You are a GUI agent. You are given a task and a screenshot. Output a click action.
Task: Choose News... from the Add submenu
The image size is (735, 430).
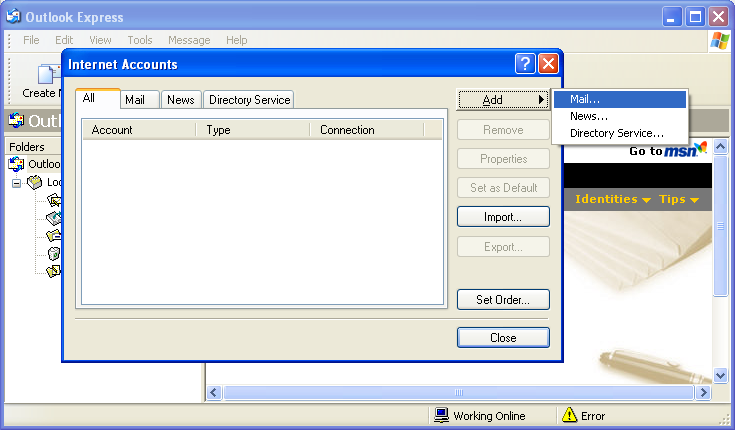click(x=620, y=116)
